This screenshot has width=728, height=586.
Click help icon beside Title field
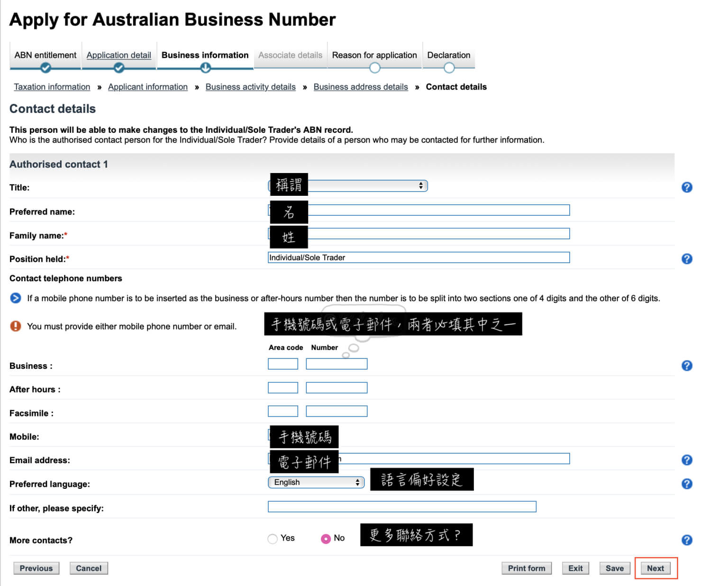[x=686, y=187]
